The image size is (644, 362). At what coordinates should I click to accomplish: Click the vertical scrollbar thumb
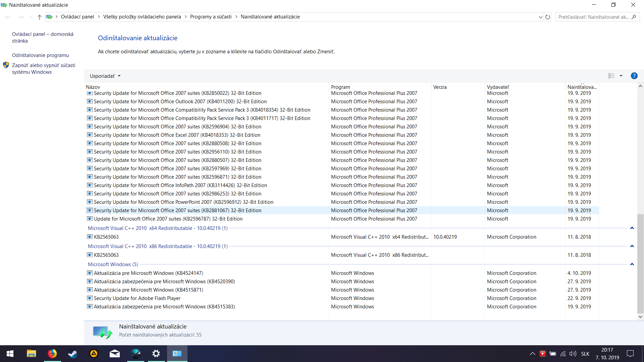(x=640, y=263)
